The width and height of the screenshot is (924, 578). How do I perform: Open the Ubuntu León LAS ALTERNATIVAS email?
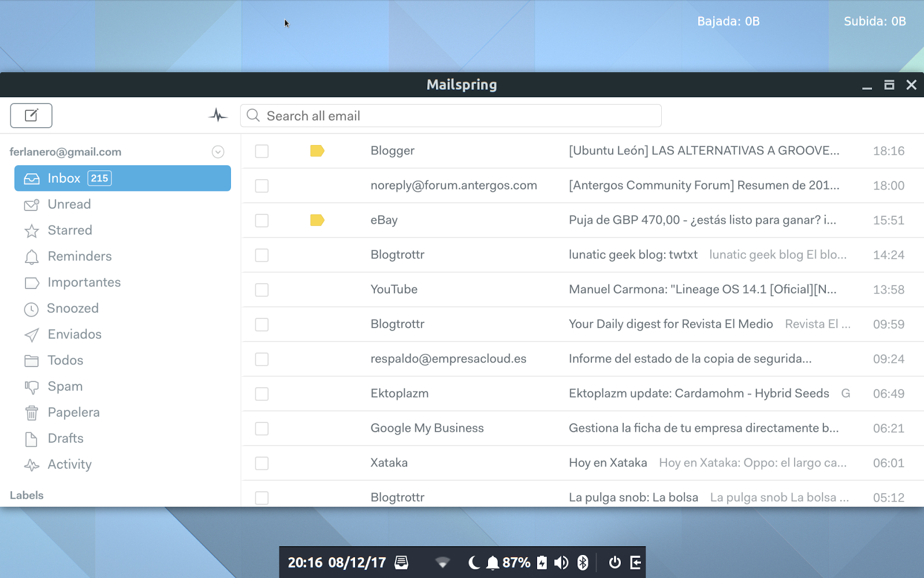[x=583, y=151]
